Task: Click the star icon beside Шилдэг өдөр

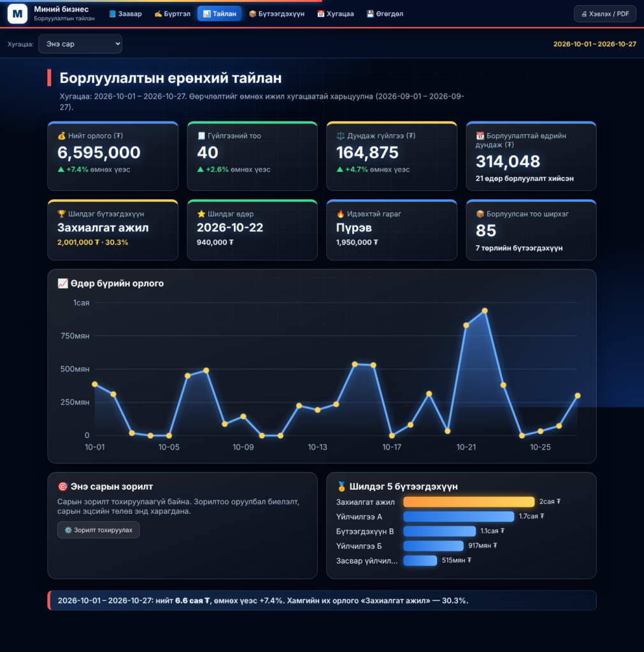Action: 201,214
